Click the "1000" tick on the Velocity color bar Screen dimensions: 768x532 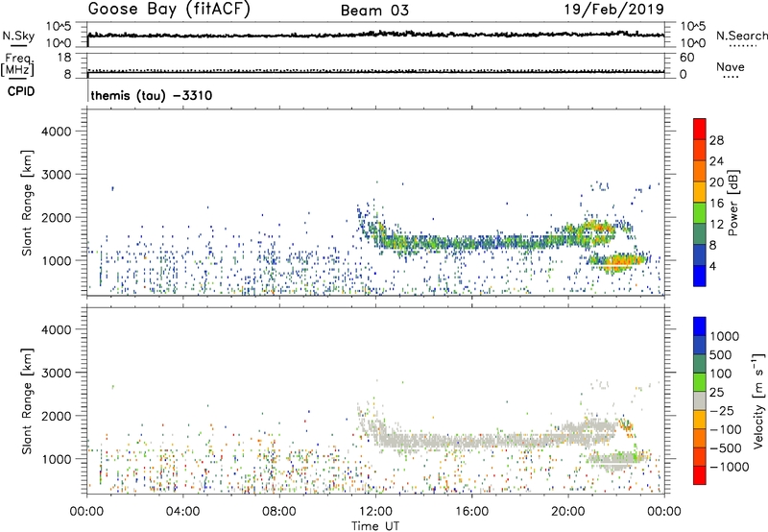725,336
